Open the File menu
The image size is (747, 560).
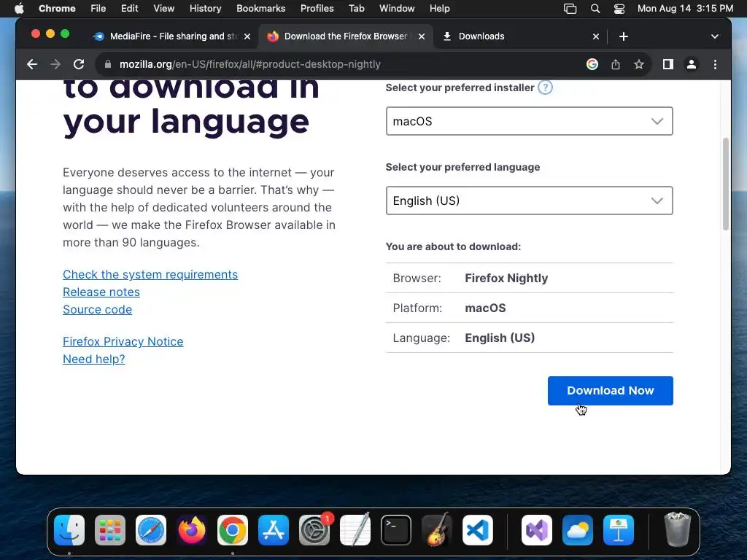(x=98, y=9)
